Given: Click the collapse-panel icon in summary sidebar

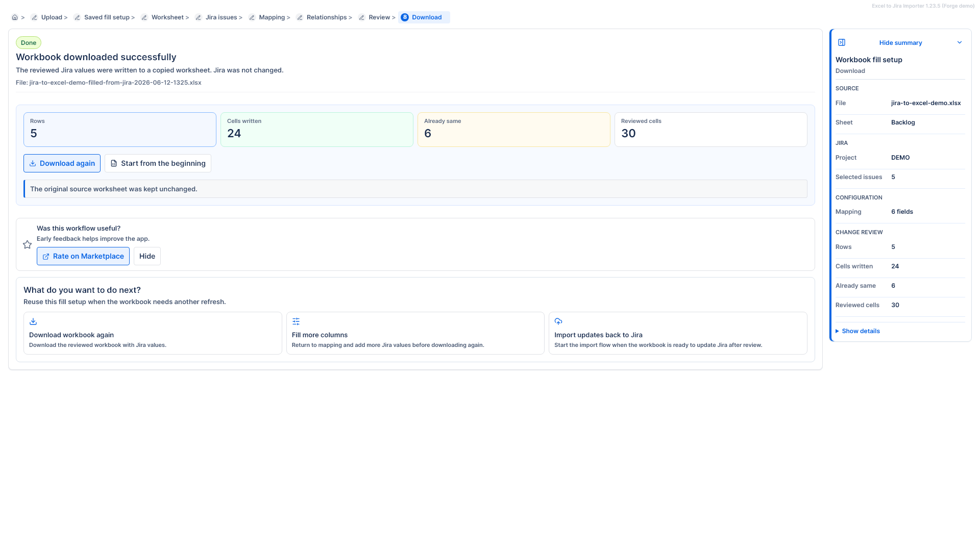Looking at the screenshot, I should 842,42.
